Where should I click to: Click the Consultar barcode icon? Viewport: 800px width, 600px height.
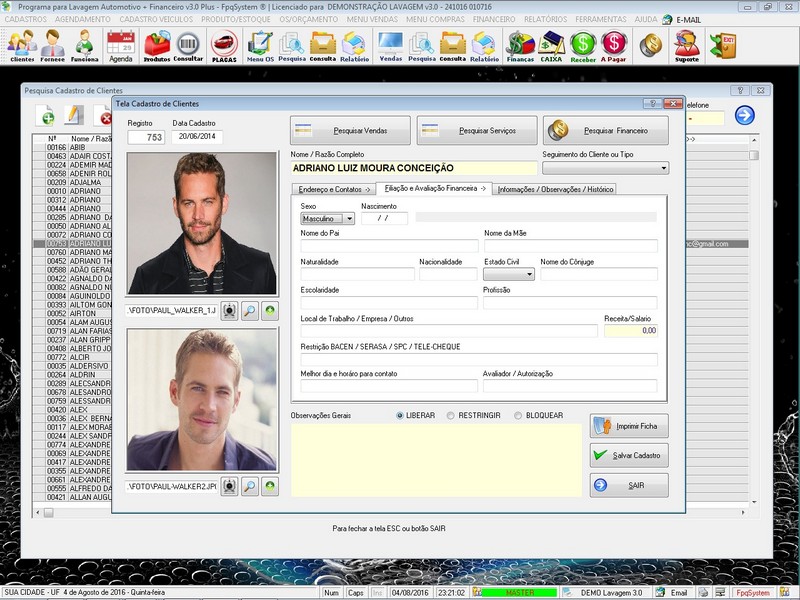pos(188,46)
